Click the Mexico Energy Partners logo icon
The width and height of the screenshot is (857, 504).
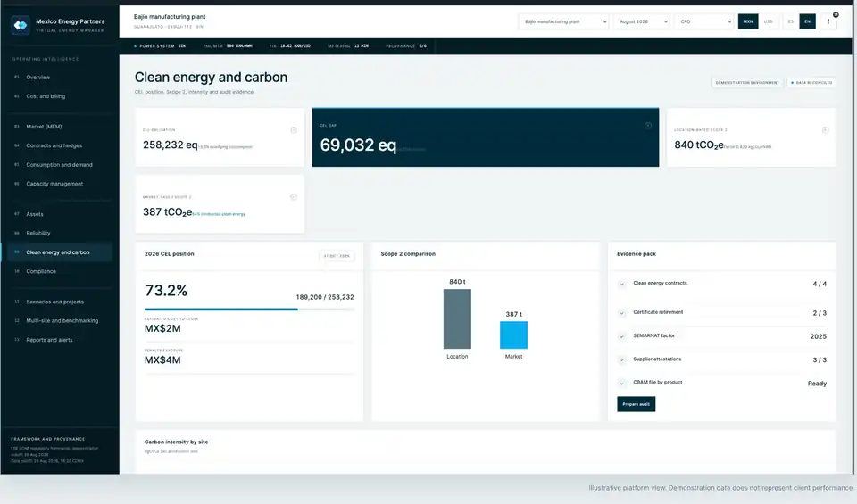point(21,25)
